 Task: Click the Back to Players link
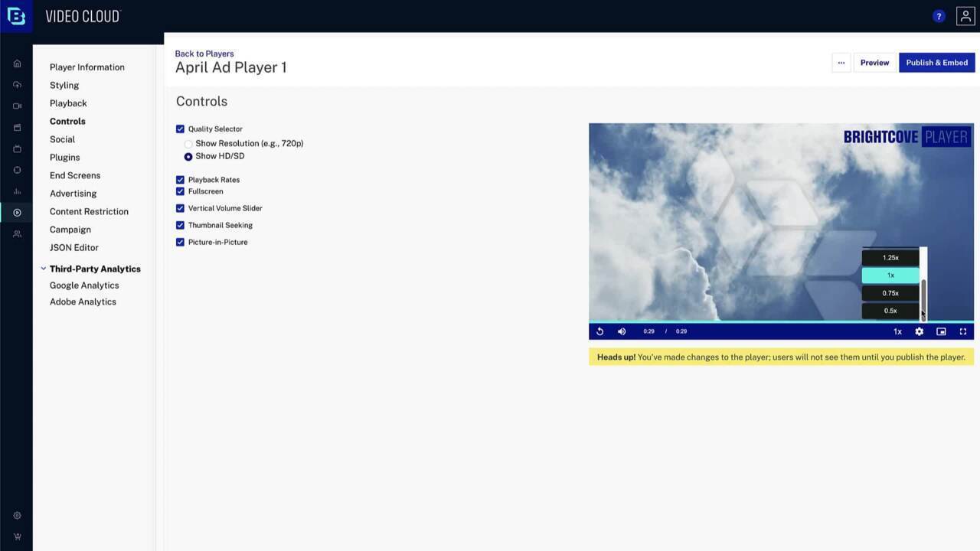204,54
